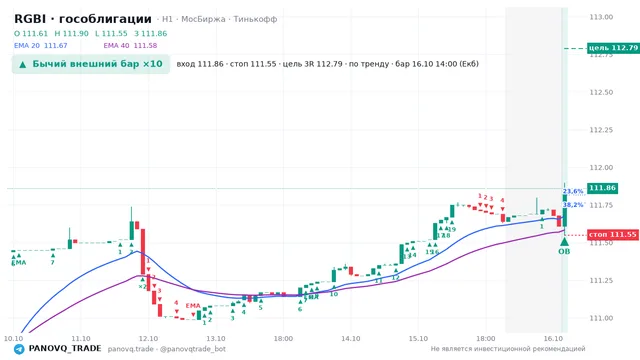This screenshot has width=640, height=360.
Task: Click the 23,6% Fibonacci level label
Action: point(573,191)
